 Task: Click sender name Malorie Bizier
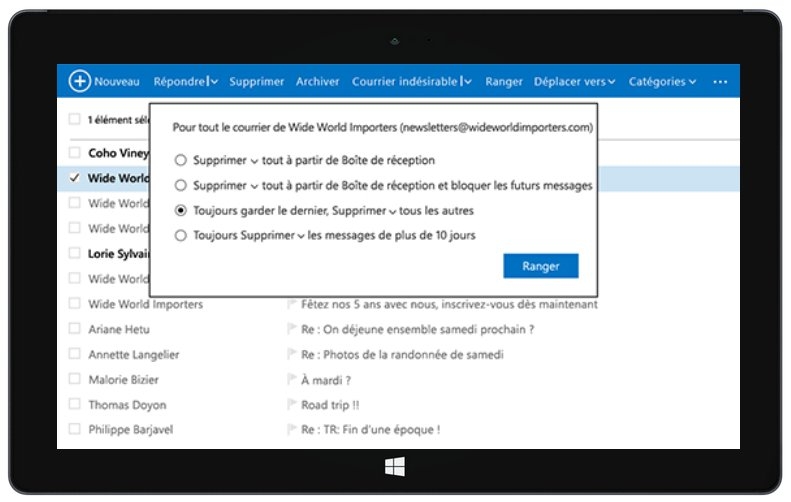(x=123, y=379)
